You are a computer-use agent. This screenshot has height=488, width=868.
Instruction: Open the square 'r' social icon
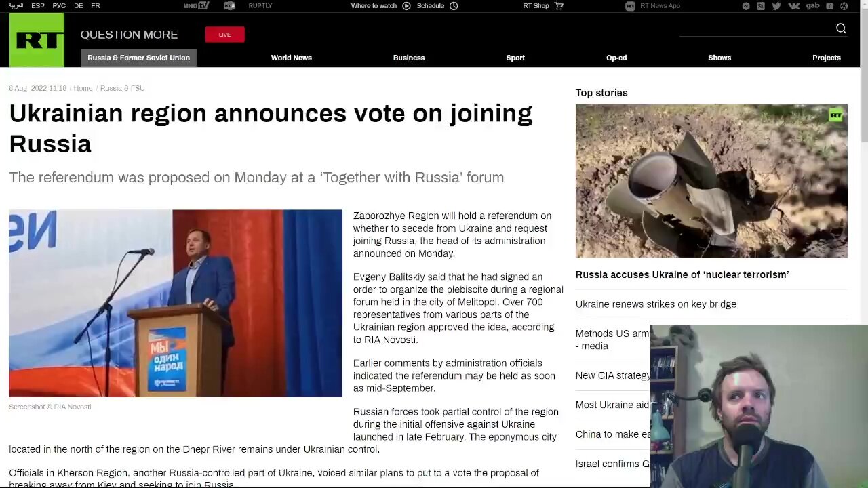[830, 6]
